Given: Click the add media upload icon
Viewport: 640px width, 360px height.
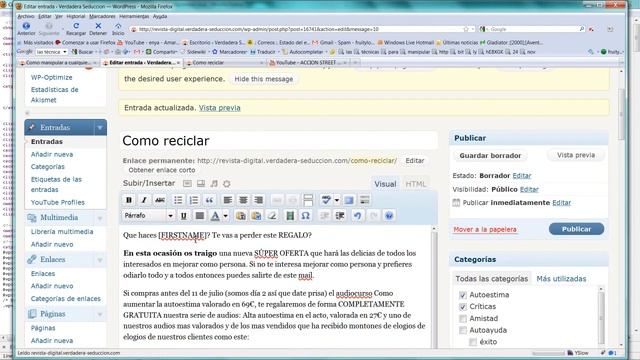Looking at the screenshot, I should pos(227,184).
